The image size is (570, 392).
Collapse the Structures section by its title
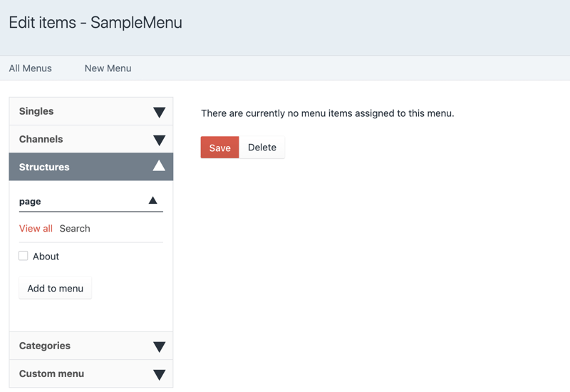44,167
